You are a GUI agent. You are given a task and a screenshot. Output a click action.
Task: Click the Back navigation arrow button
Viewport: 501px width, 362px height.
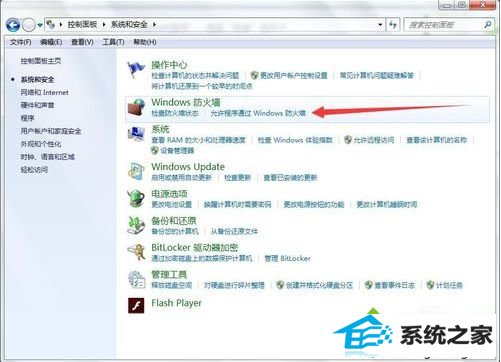point(13,25)
